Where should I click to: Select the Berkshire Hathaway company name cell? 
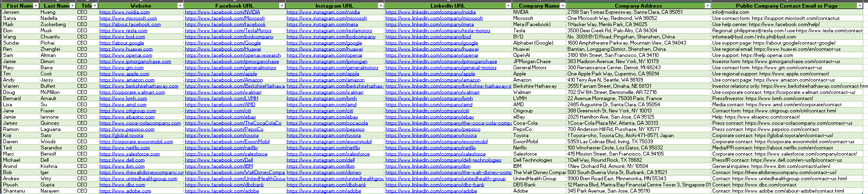539,86
